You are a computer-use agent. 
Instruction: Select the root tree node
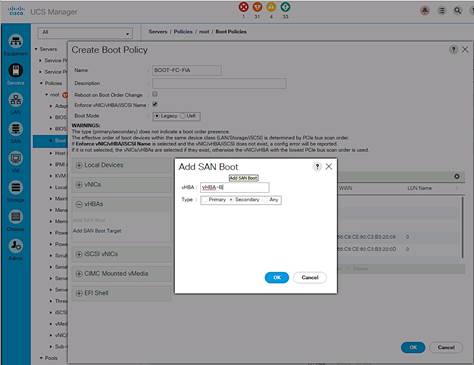click(x=54, y=95)
